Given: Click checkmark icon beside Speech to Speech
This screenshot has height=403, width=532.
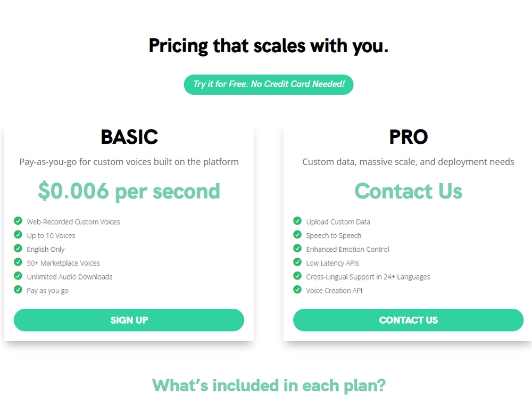Looking at the screenshot, I should click(297, 235).
